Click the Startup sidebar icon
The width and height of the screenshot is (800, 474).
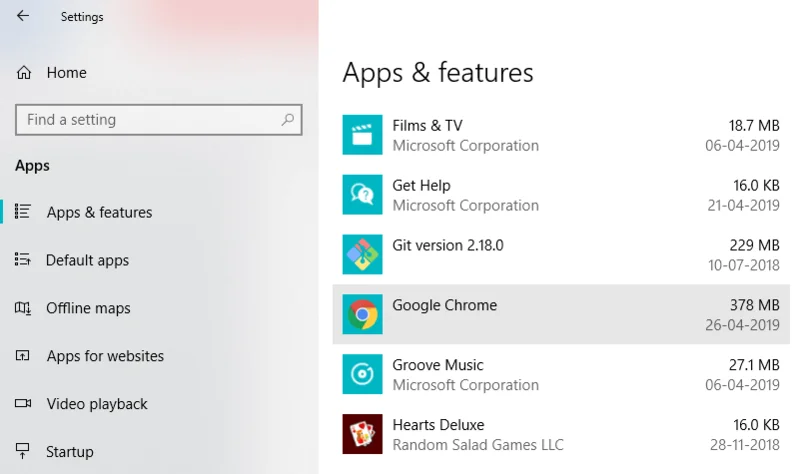pos(22,451)
